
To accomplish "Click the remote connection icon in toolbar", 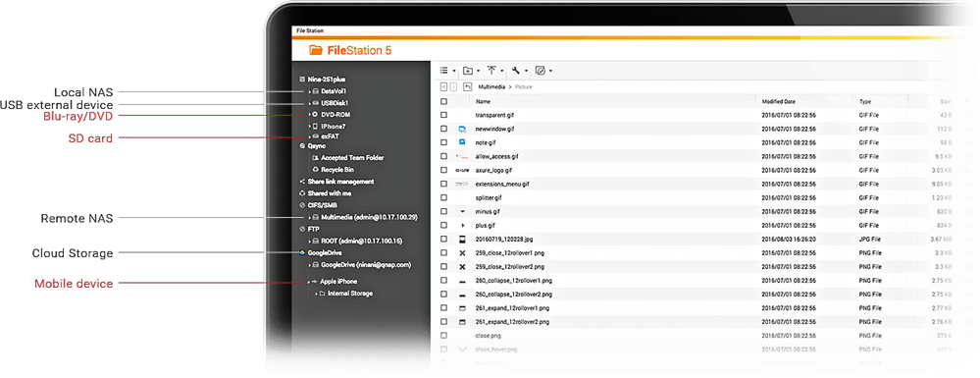I will tap(541, 70).
